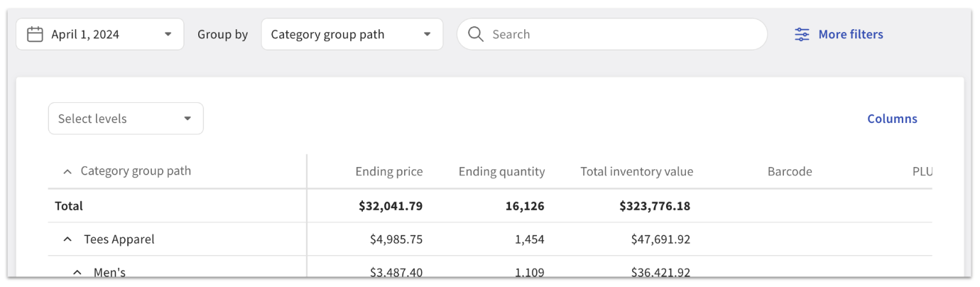The width and height of the screenshot is (980, 287).
Task: Collapse all via Category group path chevron
Action: (67, 171)
